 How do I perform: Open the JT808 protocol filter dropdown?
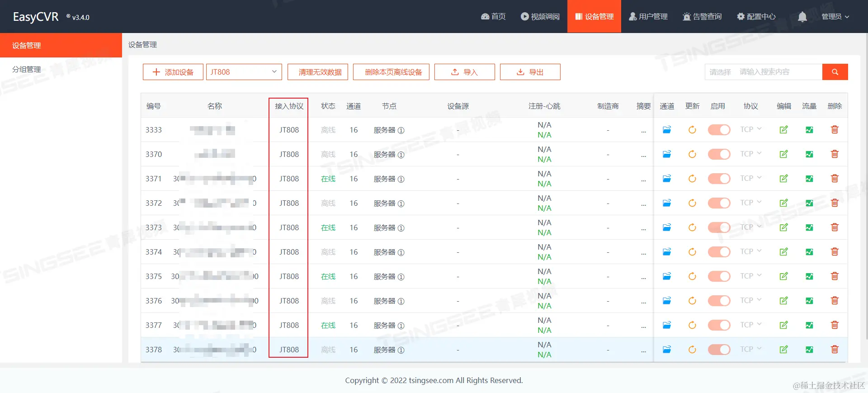(244, 72)
